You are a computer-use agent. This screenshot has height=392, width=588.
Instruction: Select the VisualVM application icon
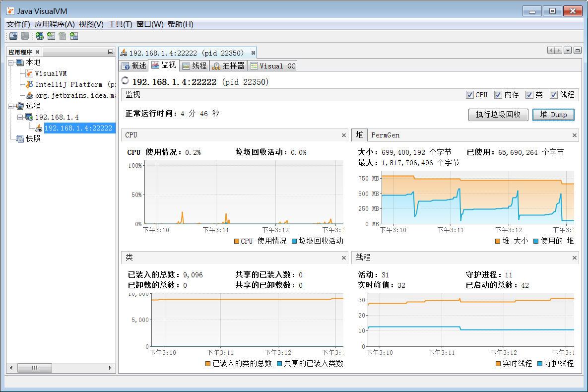29,73
